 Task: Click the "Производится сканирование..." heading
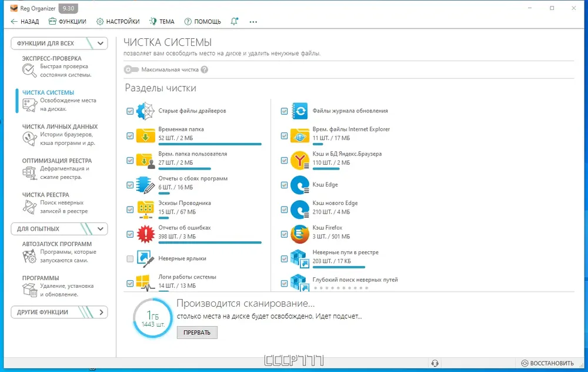coord(246,303)
